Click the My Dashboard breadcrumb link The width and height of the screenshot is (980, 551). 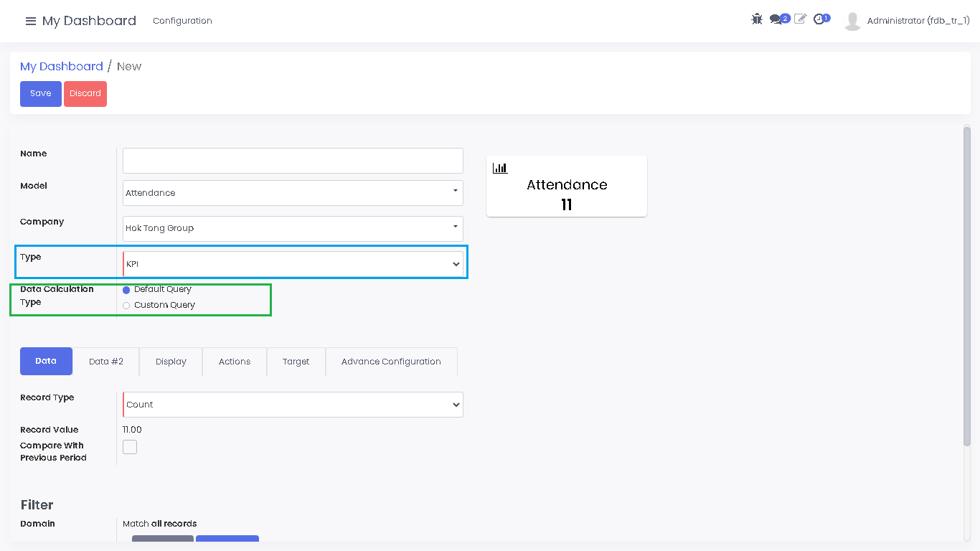62,67
